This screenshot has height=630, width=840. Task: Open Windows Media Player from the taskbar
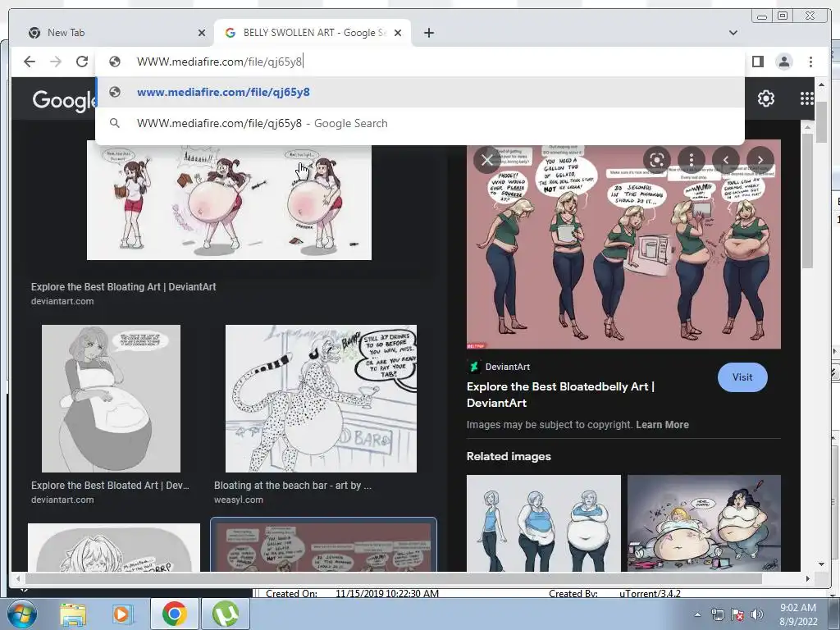(x=121, y=614)
